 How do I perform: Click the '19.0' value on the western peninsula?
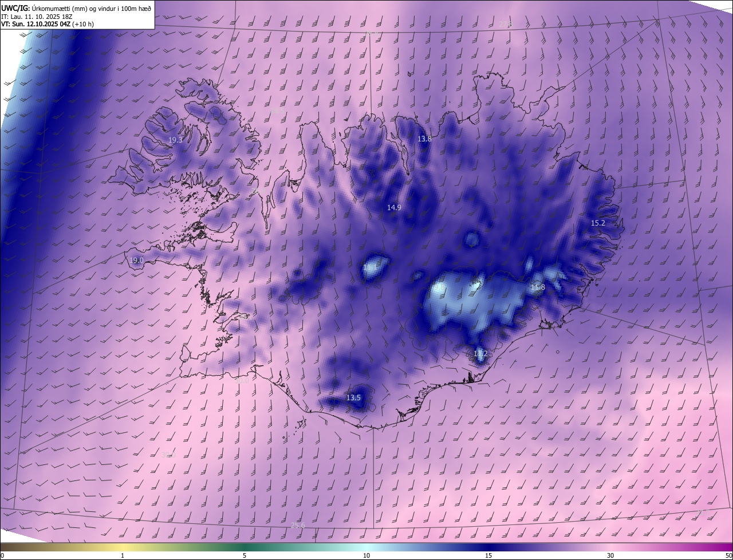tap(136, 260)
